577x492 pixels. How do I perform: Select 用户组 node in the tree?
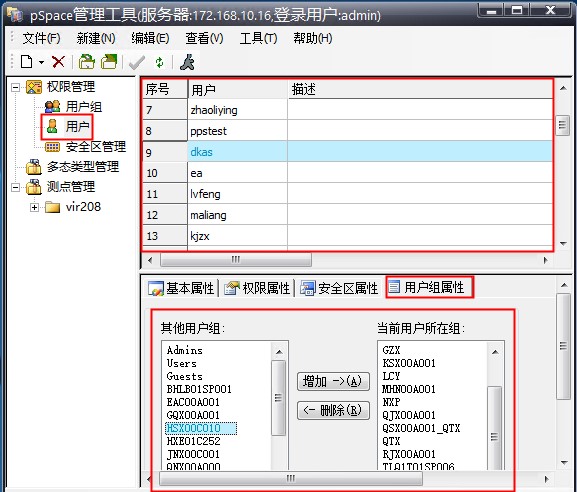point(84,107)
